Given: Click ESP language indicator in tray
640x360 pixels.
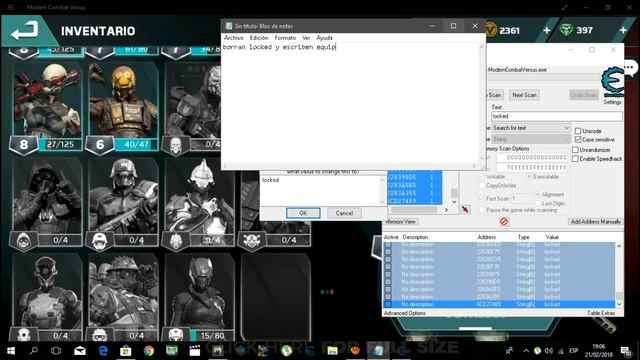Looking at the screenshot, I should (x=573, y=351).
